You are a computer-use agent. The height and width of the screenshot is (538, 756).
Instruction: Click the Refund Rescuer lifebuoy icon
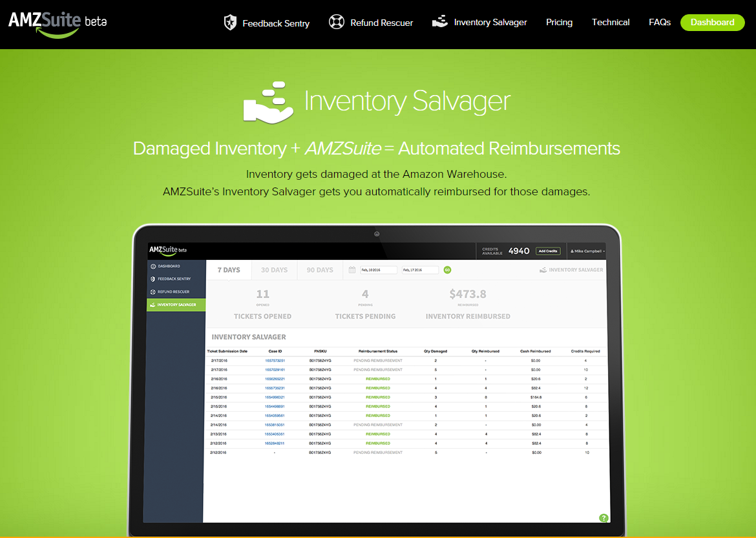coord(337,22)
